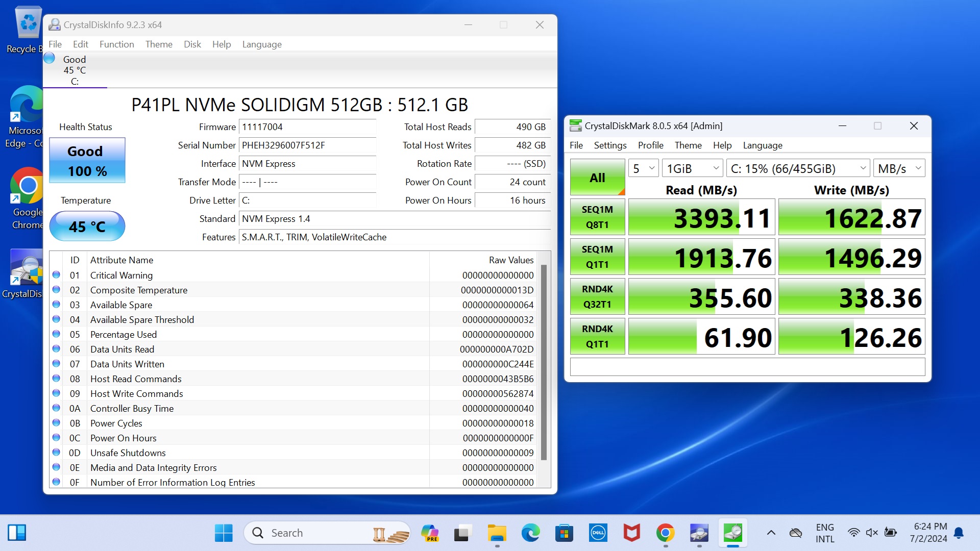Select MB/s unit dropdown in CrystalDiskMark
This screenshot has width=980, height=551.
coord(899,168)
